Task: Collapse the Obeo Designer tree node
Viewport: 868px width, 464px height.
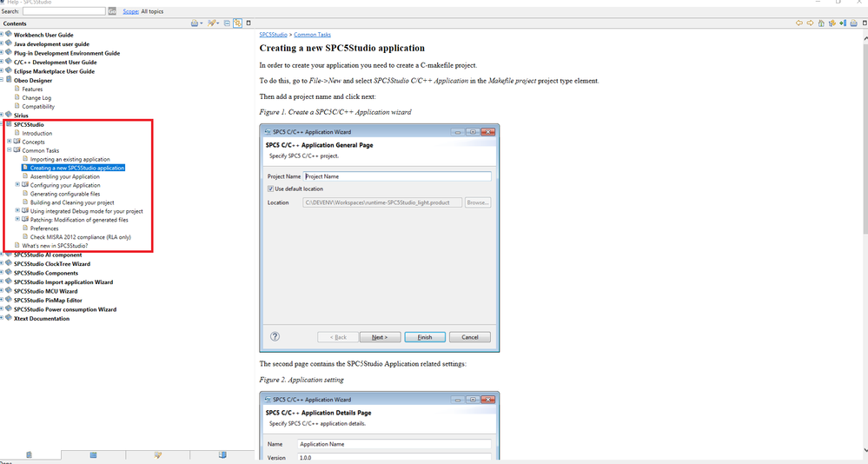Action: coord(2,80)
